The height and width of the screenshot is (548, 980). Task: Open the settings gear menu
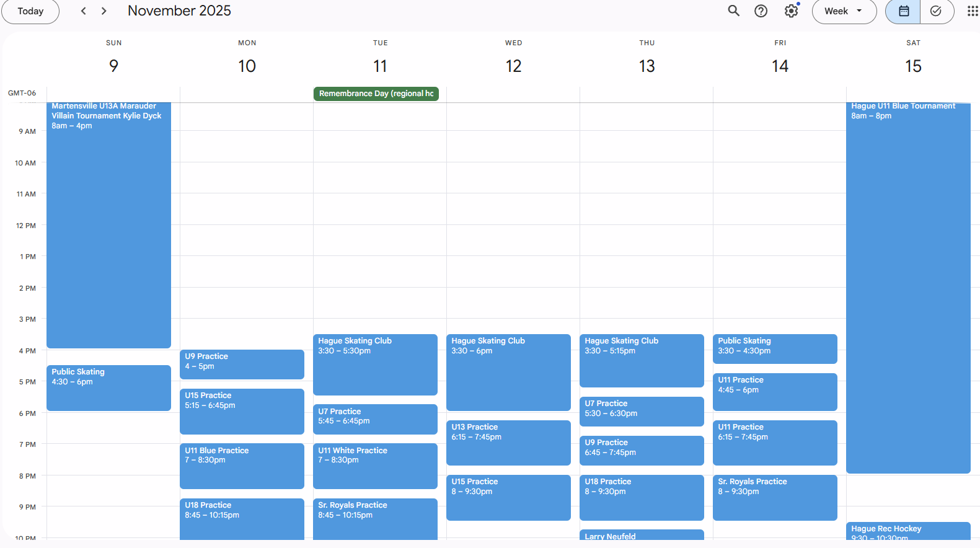point(791,11)
